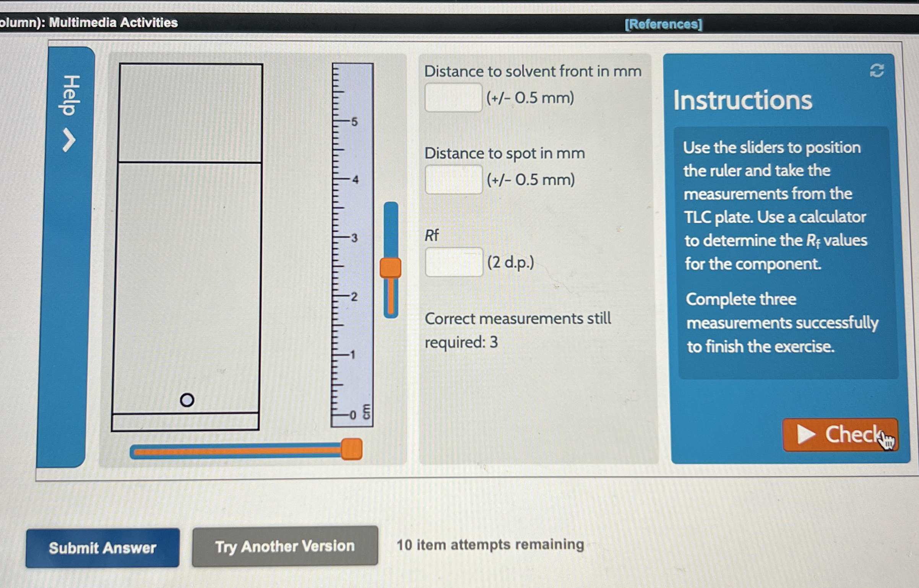919x588 pixels.
Task: Click the distance to spot input box
Action: pyautogui.click(x=454, y=180)
